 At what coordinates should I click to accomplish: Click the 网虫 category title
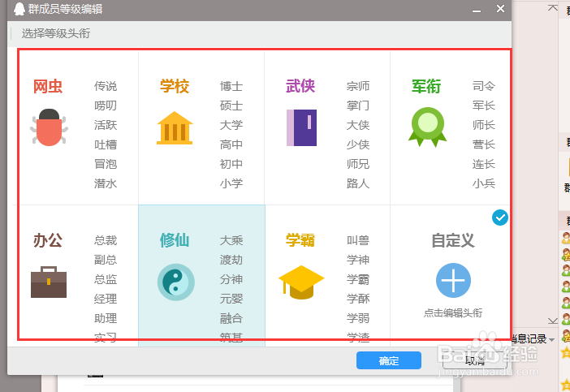(x=48, y=87)
